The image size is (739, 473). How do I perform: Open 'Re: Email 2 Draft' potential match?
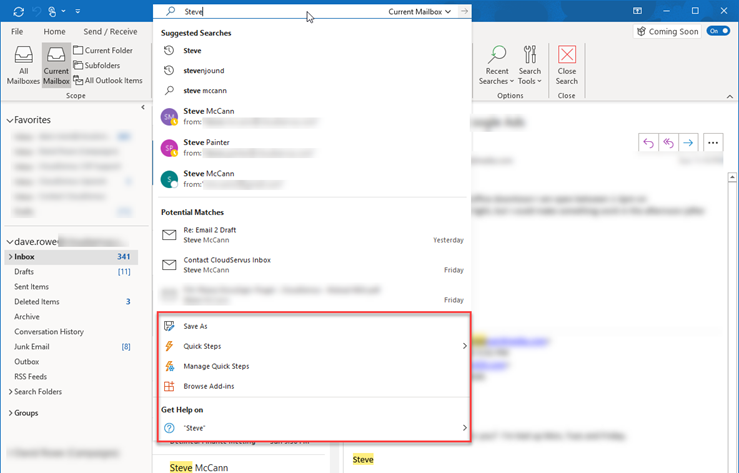click(314, 235)
